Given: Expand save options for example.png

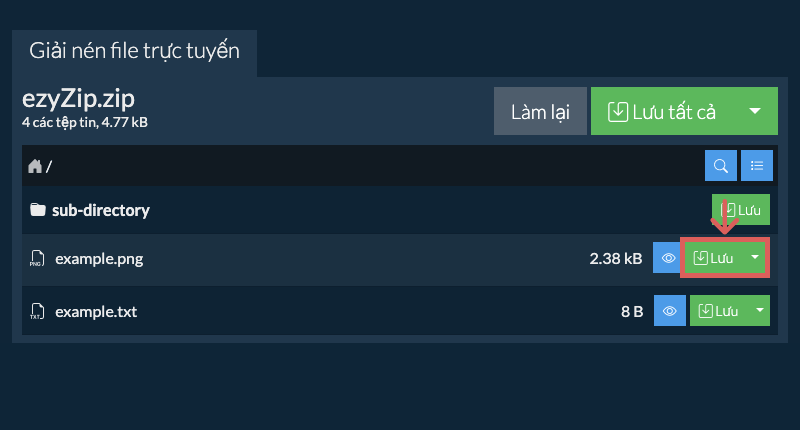Looking at the screenshot, I should pos(756,259).
